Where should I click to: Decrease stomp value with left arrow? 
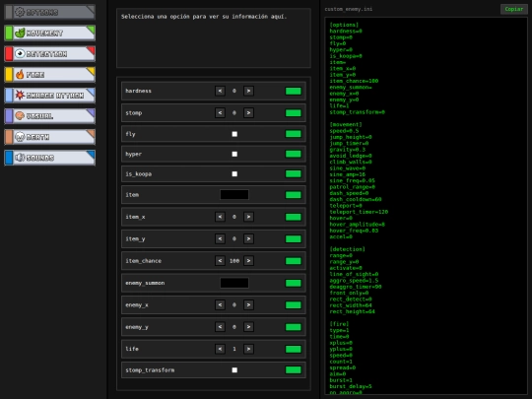(x=220, y=113)
